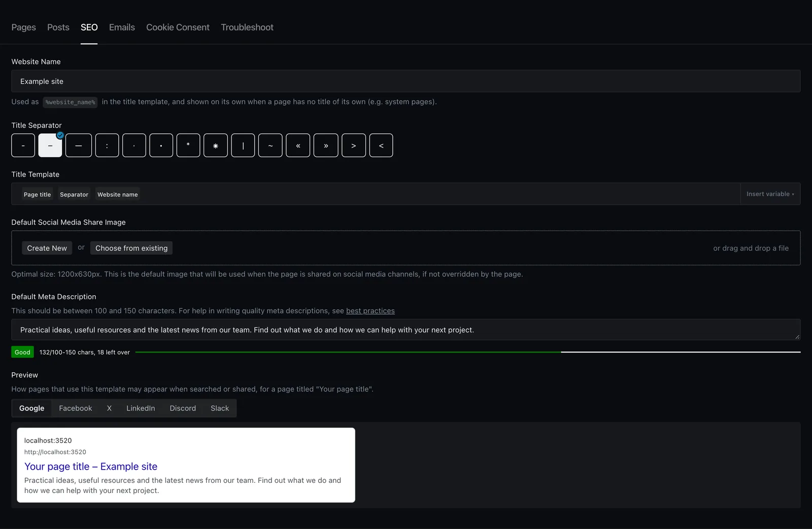The width and height of the screenshot is (812, 529).
Task: Click preview title "Your page title – Example site"
Action: (91, 467)
